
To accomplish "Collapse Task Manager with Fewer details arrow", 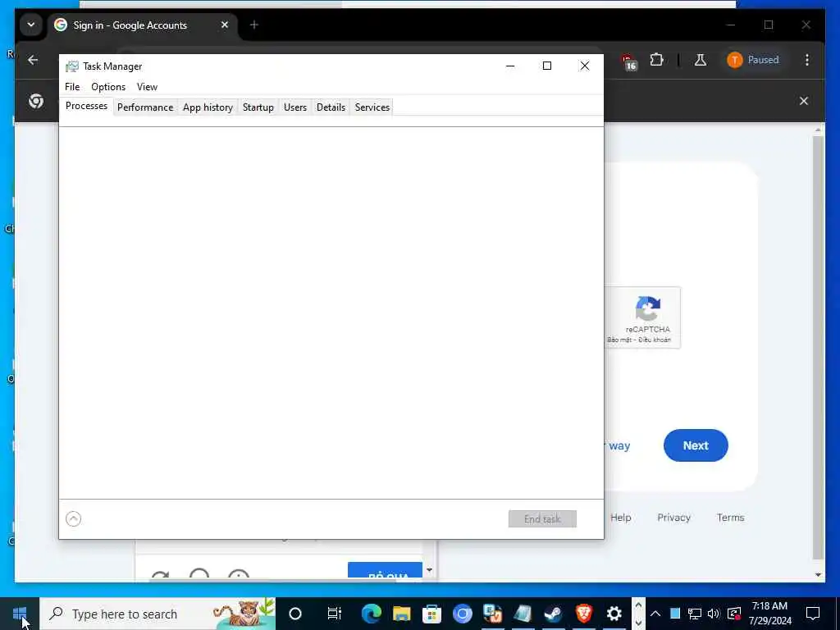I will (x=73, y=518).
